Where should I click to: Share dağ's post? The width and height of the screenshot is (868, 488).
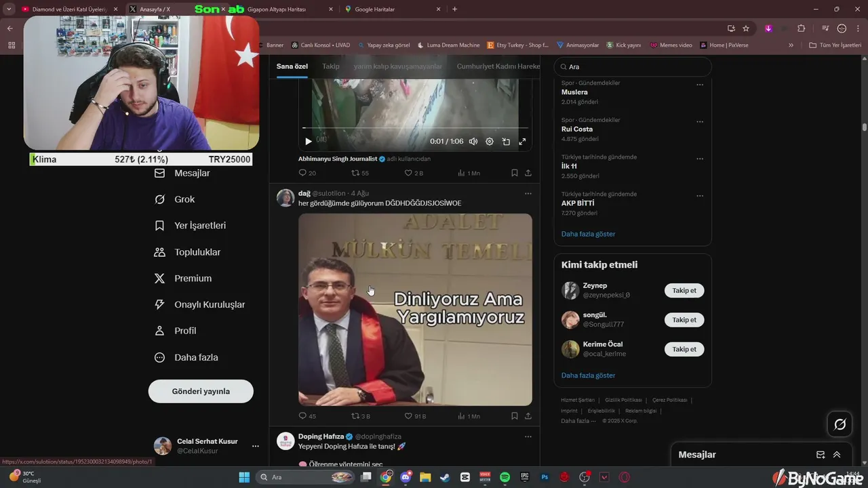tap(528, 416)
